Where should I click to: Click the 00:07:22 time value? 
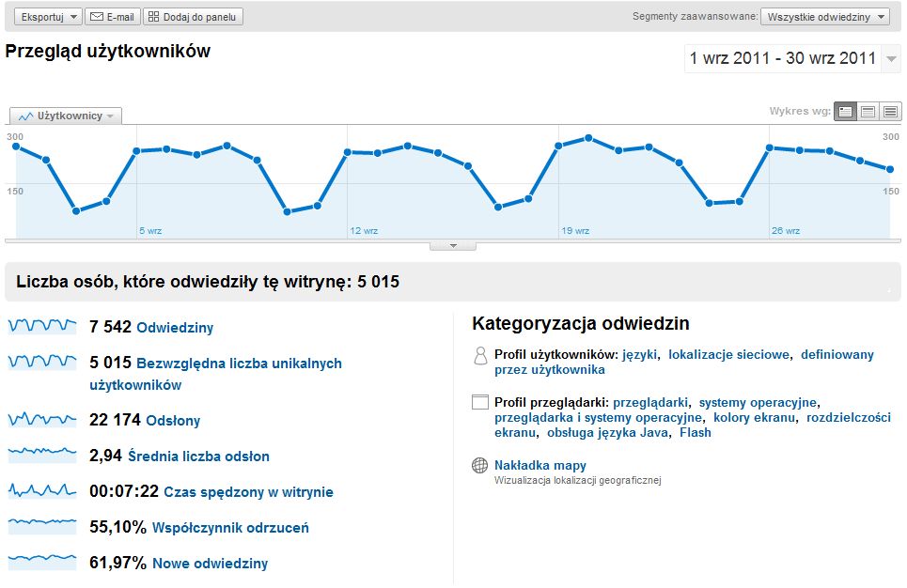coord(124,491)
